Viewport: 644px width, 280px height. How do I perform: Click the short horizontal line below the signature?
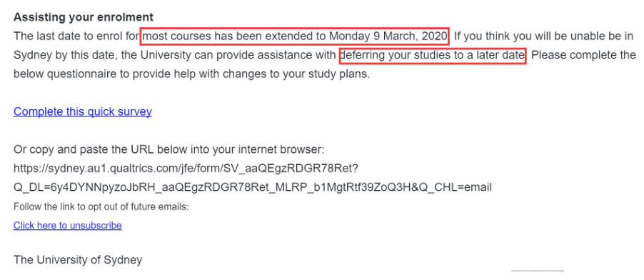tap(538, 271)
